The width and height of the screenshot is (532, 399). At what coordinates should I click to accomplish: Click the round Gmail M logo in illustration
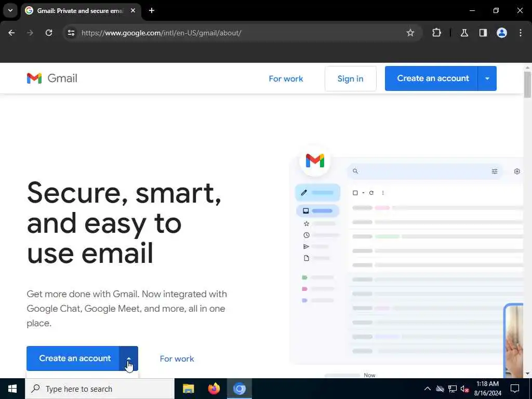coord(315,161)
